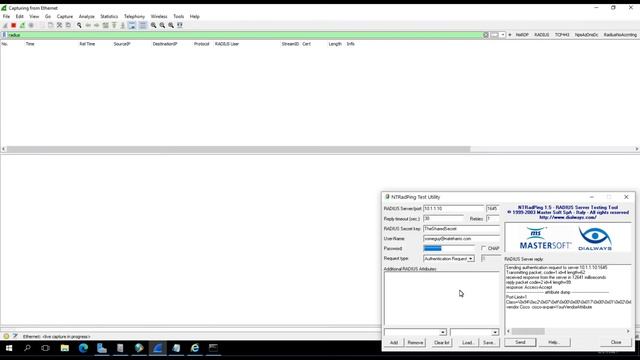Toggle auto-scroll during live capture

coord(132,25)
